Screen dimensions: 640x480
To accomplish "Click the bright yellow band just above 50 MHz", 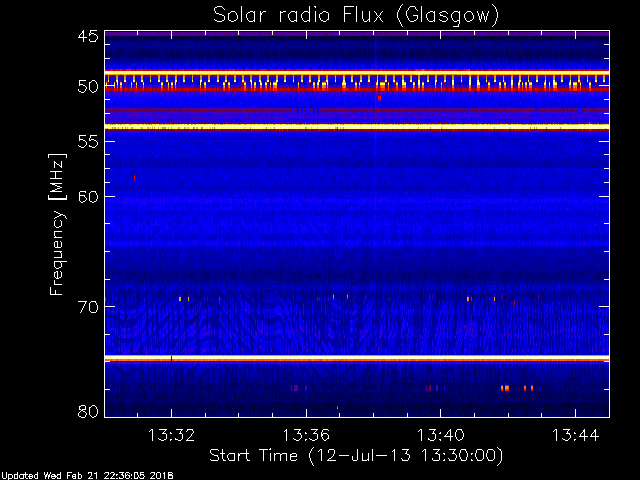I will tap(356, 72).
